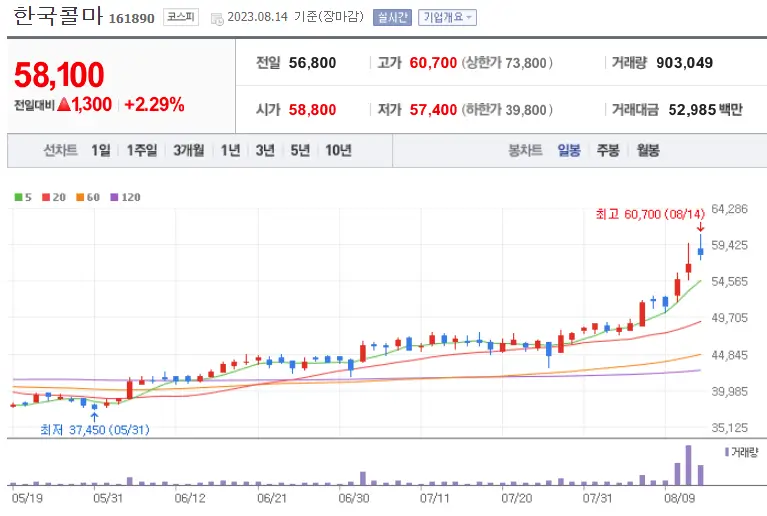The width and height of the screenshot is (767, 516).
Task: Click the 코스피 market badge
Action: click(181, 17)
